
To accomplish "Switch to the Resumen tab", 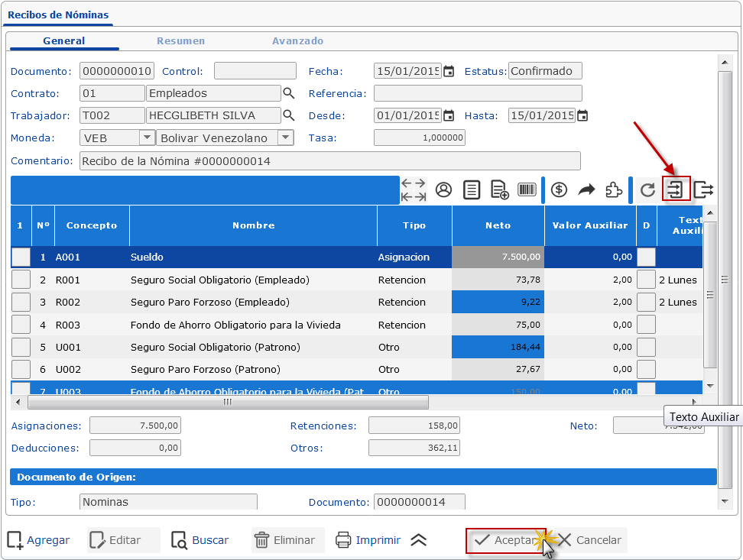I will pos(181,41).
